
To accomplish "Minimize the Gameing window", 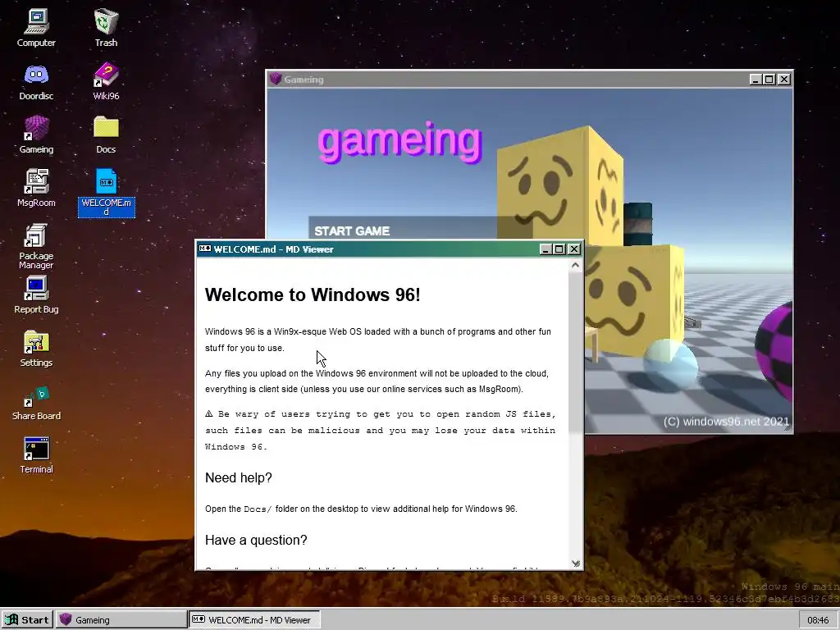I will [756, 80].
